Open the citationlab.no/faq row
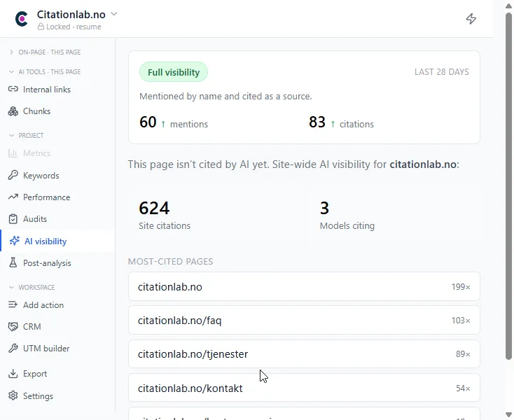The height and width of the screenshot is (420, 514). [304, 320]
